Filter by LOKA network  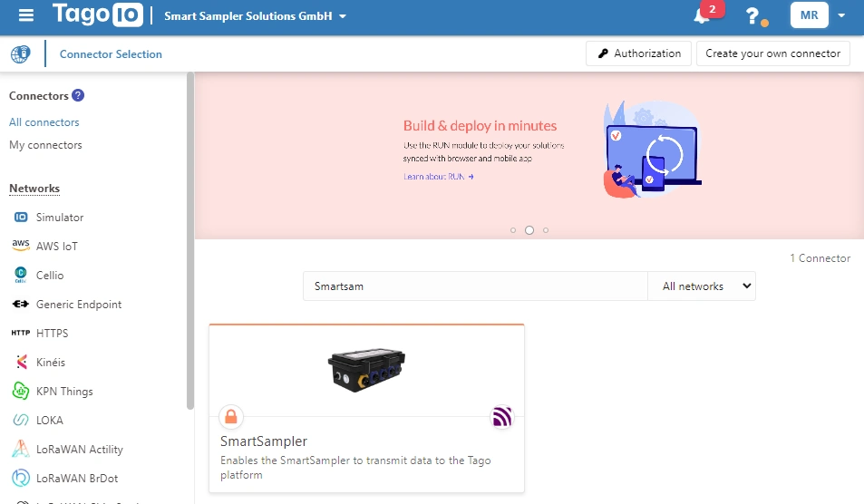point(50,421)
